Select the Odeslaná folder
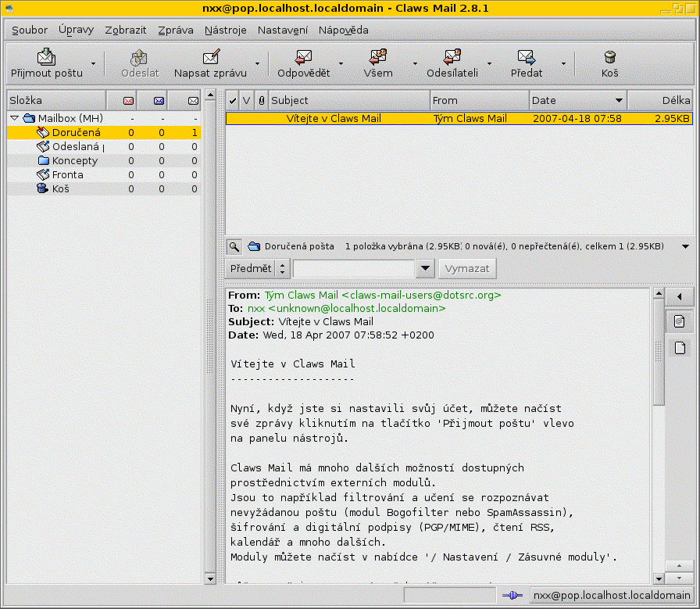 (104, 146)
